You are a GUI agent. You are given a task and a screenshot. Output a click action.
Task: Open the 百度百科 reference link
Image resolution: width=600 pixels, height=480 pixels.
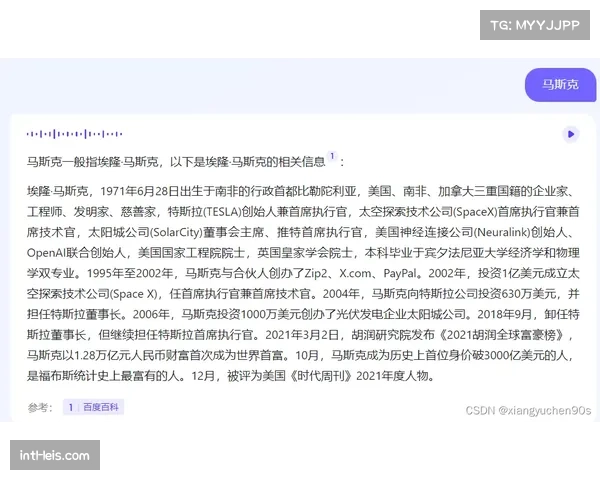point(93,407)
